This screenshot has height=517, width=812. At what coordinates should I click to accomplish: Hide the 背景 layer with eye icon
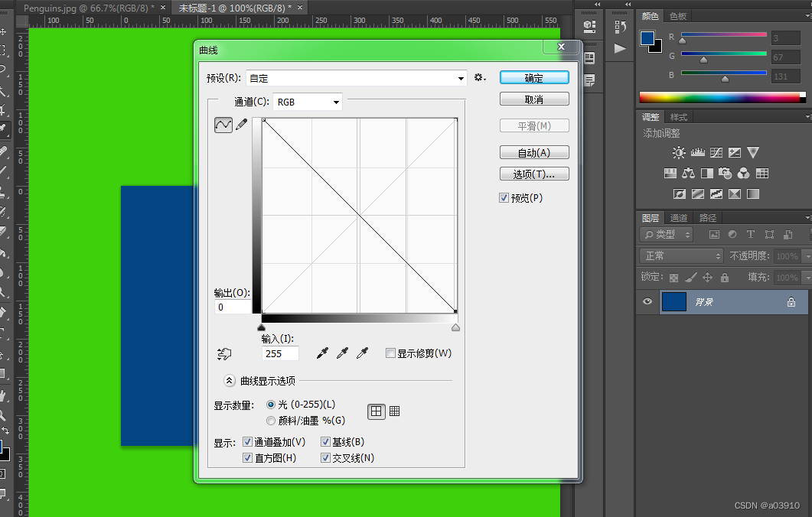tap(647, 302)
